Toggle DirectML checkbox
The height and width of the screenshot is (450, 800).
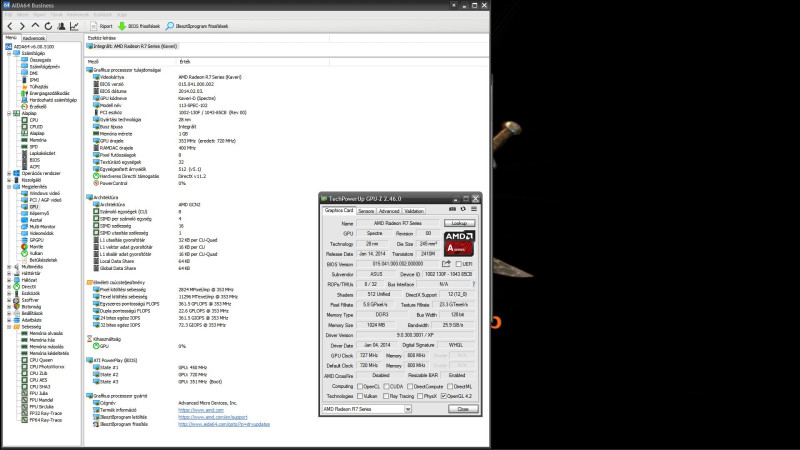coord(450,386)
